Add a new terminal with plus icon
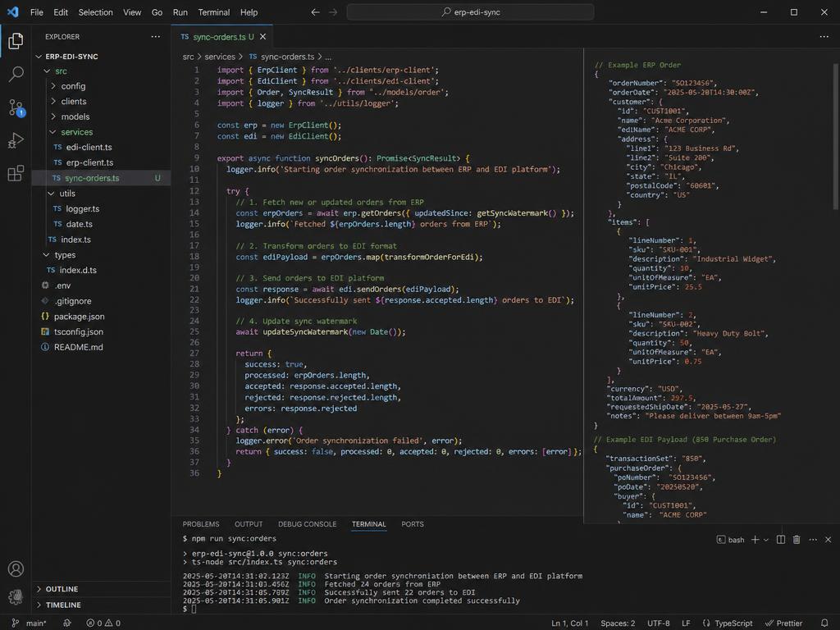This screenshot has width=840, height=630. click(x=755, y=540)
